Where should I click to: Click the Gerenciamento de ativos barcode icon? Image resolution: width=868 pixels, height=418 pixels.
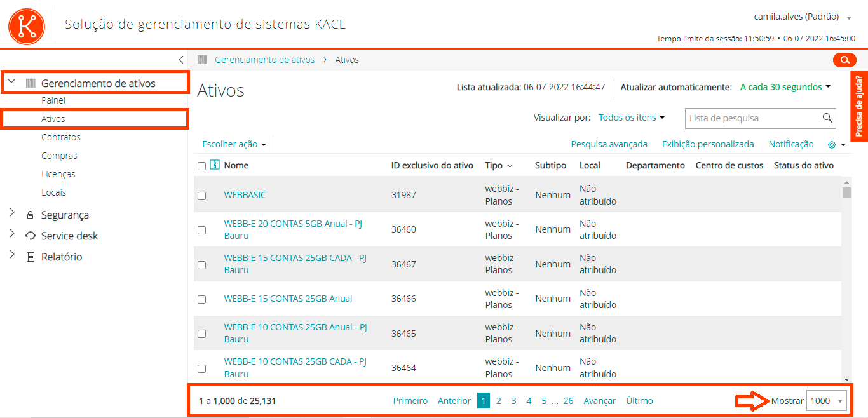(31, 83)
